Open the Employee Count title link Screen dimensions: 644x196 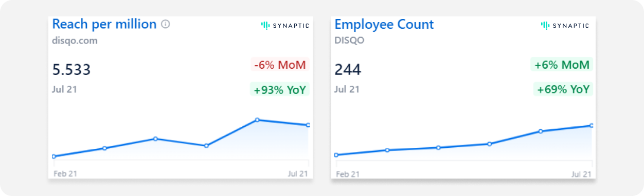coord(384,24)
